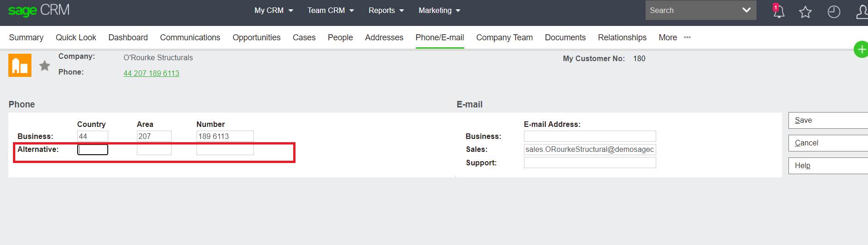Click the Save button
The image size is (868, 245).
tap(828, 120)
